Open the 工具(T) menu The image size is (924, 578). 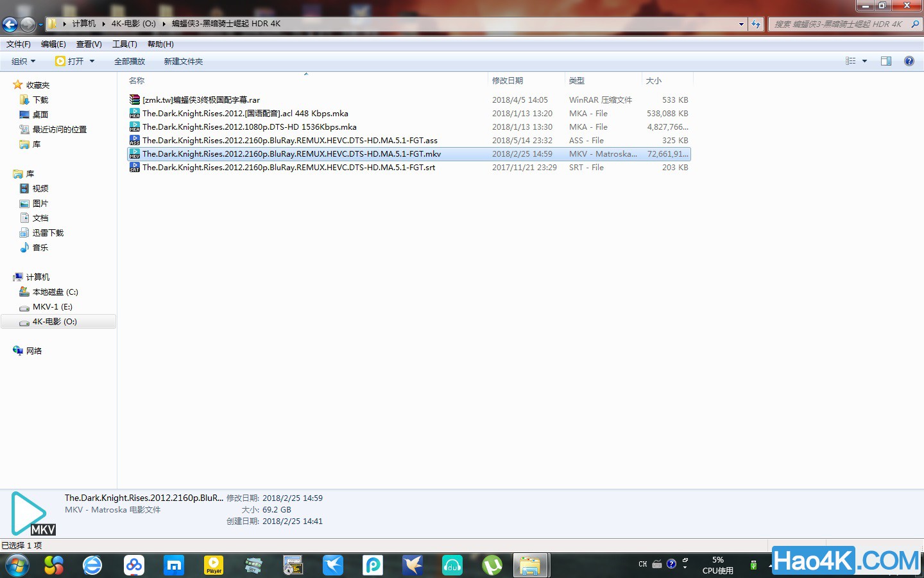click(x=124, y=44)
